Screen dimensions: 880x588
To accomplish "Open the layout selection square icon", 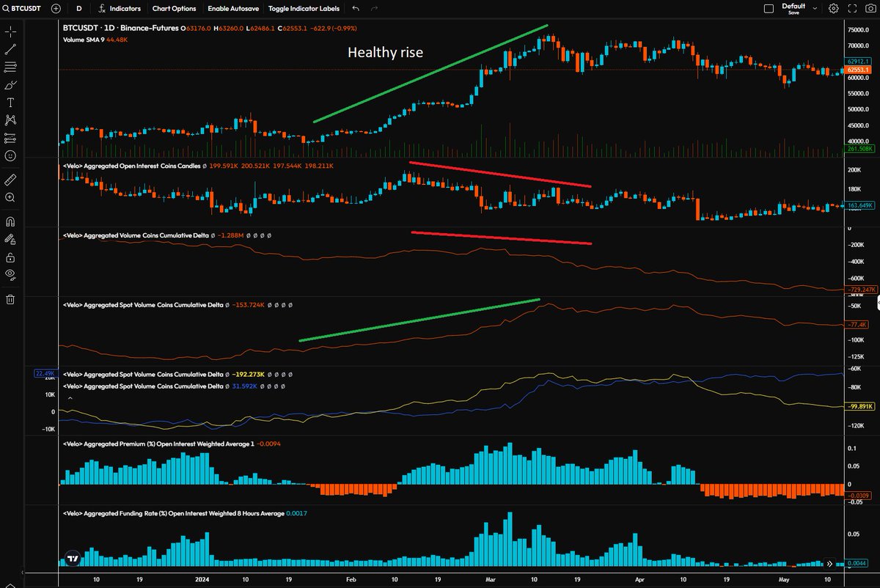I will tap(769, 9).
